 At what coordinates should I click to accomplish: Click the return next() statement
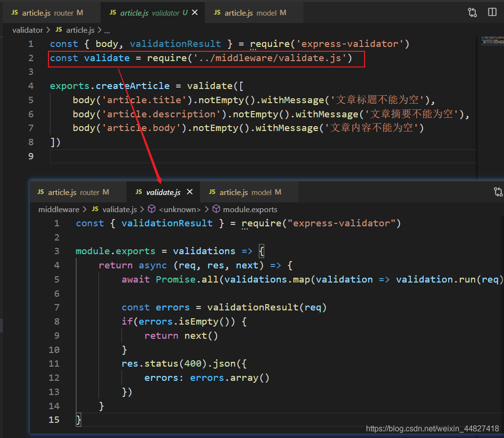(x=181, y=336)
